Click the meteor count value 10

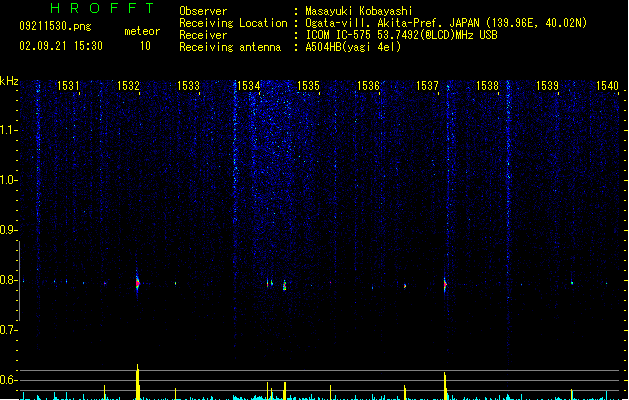[x=145, y=46]
